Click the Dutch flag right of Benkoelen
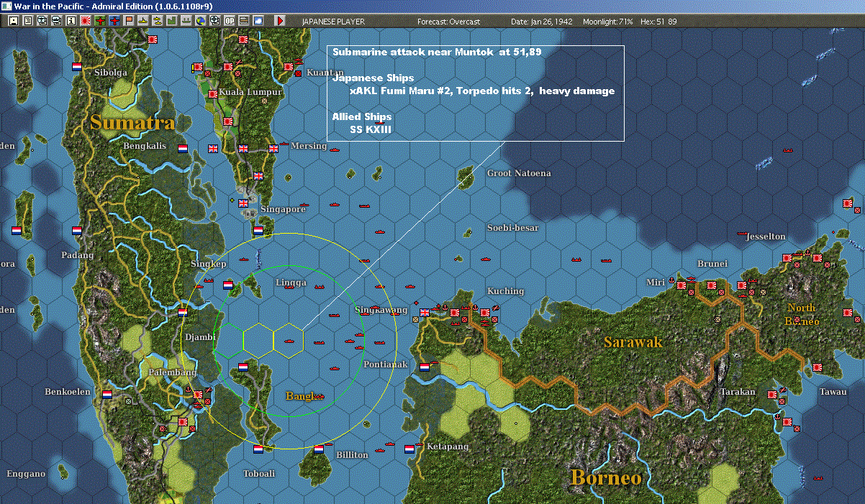Viewport: 865px width, 504px height. (107, 394)
